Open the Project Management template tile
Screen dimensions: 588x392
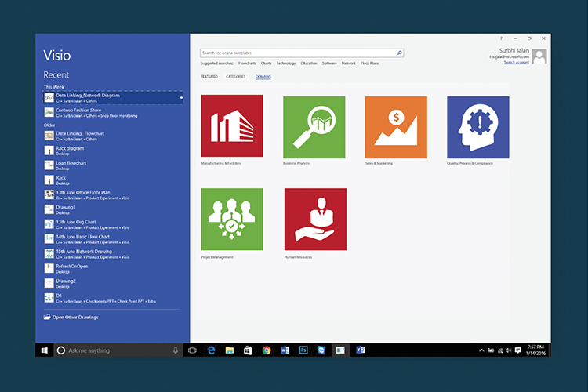pyautogui.click(x=232, y=219)
